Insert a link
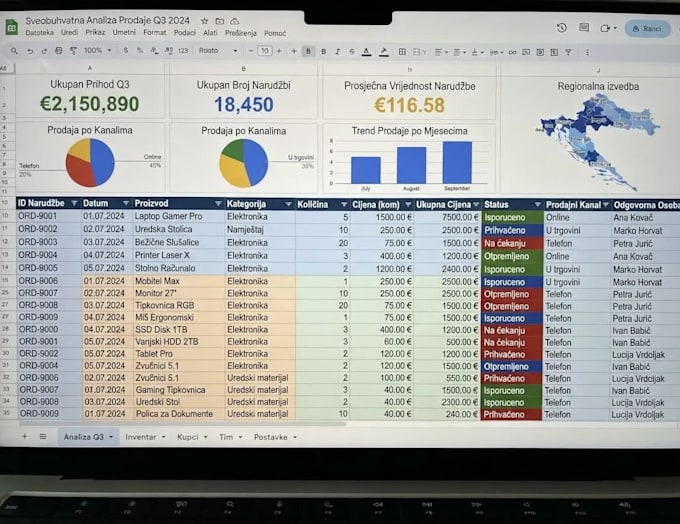Viewport: 680px width, 524px height. pos(512,52)
